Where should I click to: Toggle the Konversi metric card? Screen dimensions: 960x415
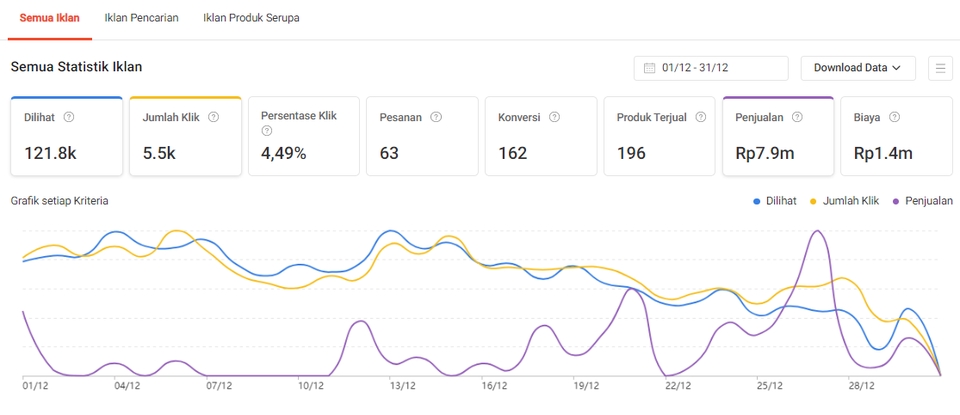[541, 136]
